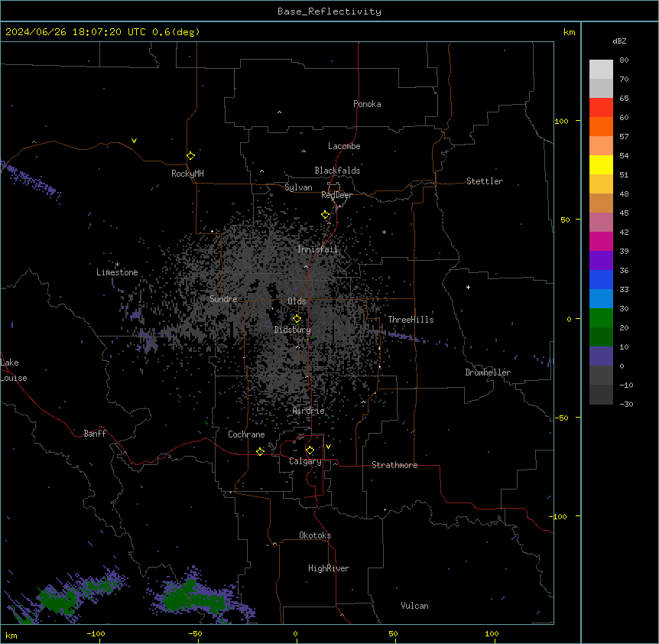The width and height of the screenshot is (659, 644).
Task: Click the yellow station marker near RockyMH
Action: coord(190,156)
